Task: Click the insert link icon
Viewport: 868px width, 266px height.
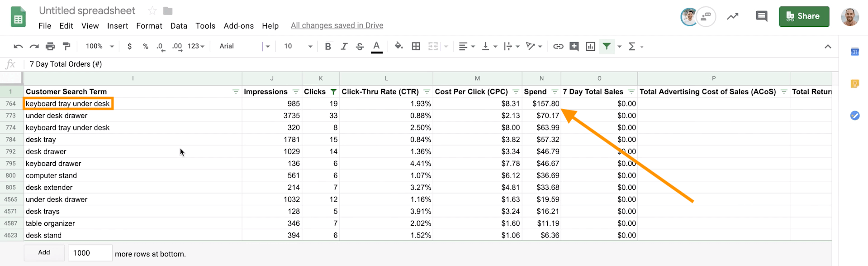Action: 558,46
